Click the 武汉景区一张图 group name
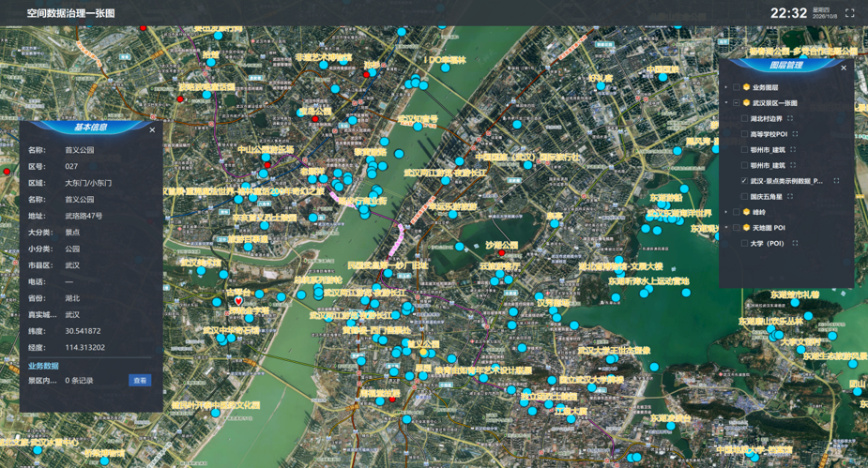 (x=774, y=103)
